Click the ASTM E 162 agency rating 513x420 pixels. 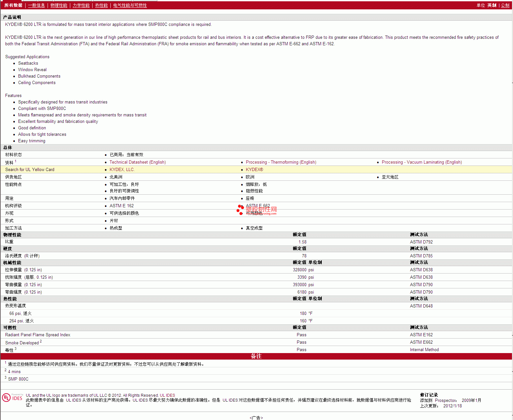pyautogui.click(x=121, y=206)
